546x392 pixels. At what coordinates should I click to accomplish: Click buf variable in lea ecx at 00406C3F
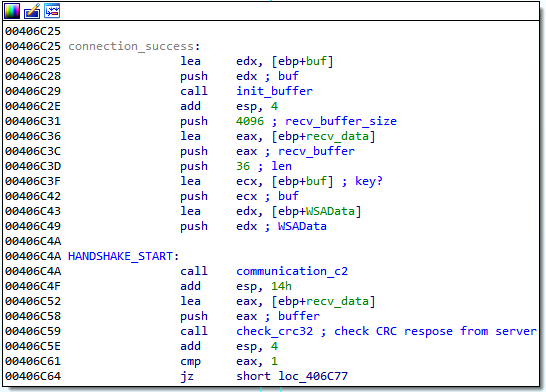[x=316, y=181]
